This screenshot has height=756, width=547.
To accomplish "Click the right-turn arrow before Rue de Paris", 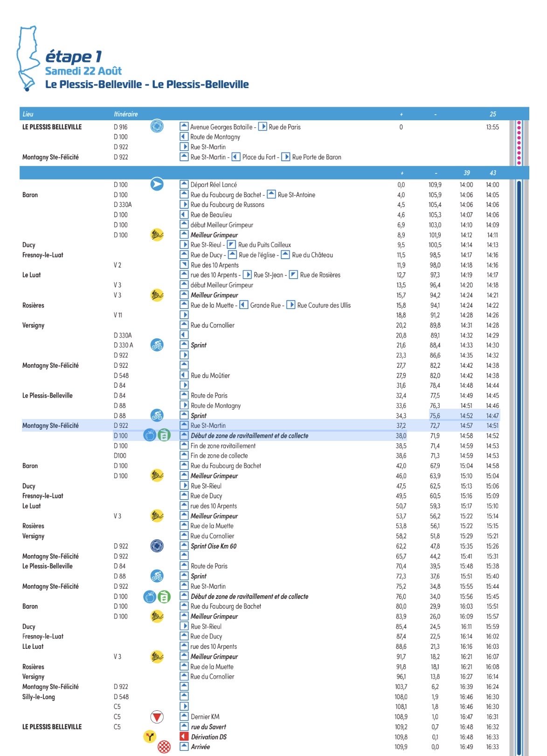I will pos(263,127).
